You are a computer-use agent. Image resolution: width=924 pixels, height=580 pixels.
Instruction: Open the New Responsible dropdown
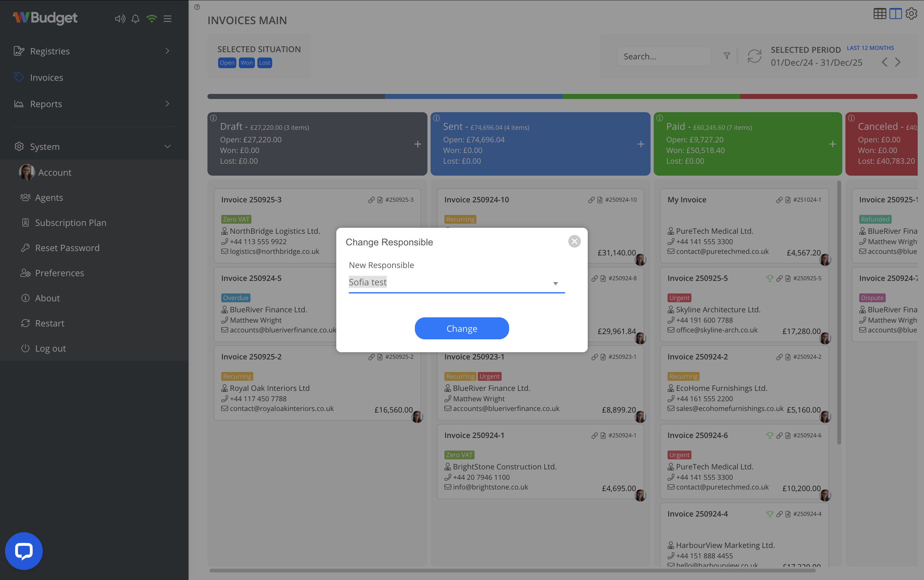(x=456, y=283)
